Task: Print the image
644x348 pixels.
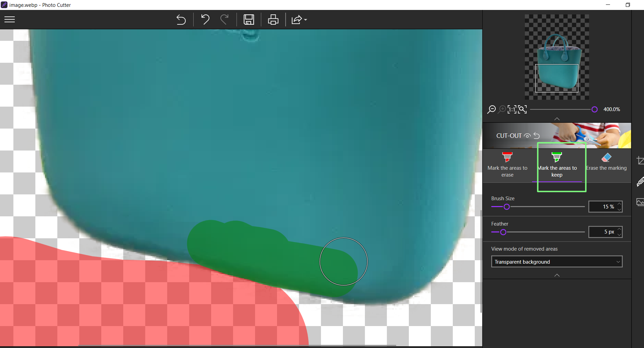Action: pos(273,20)
